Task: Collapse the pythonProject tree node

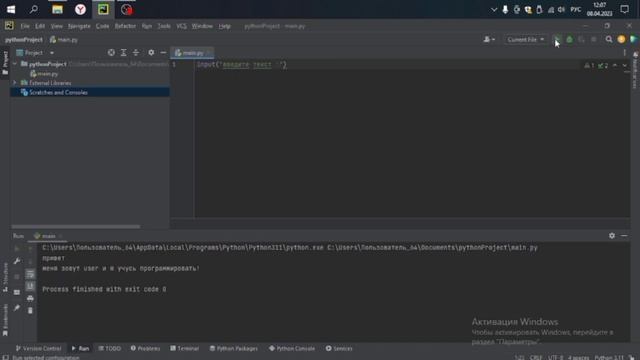Action: coord(15,64)
